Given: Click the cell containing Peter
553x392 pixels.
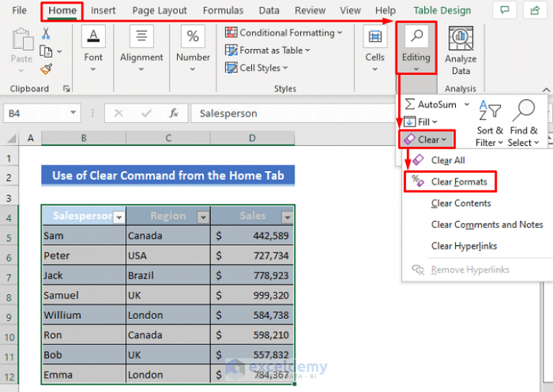Looking at the screenshot, I should (x=84, y=255).
